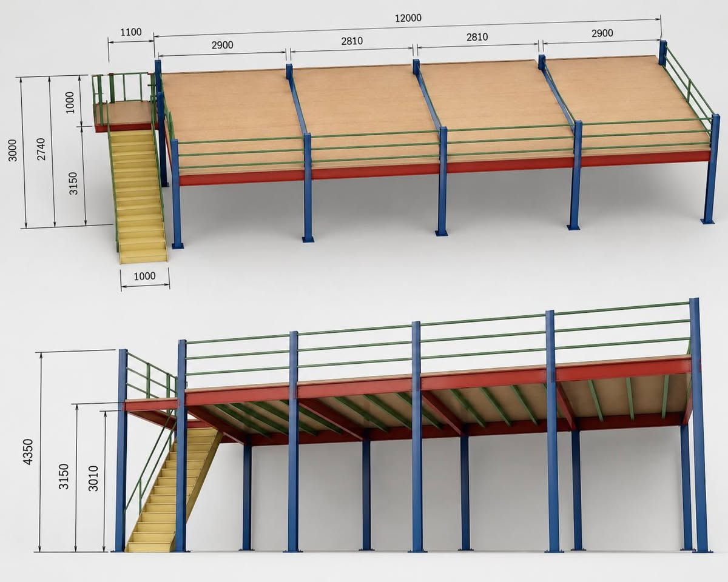
Task: Select the yellow staircase in the lower view
Action: click(x=174, y=489)
